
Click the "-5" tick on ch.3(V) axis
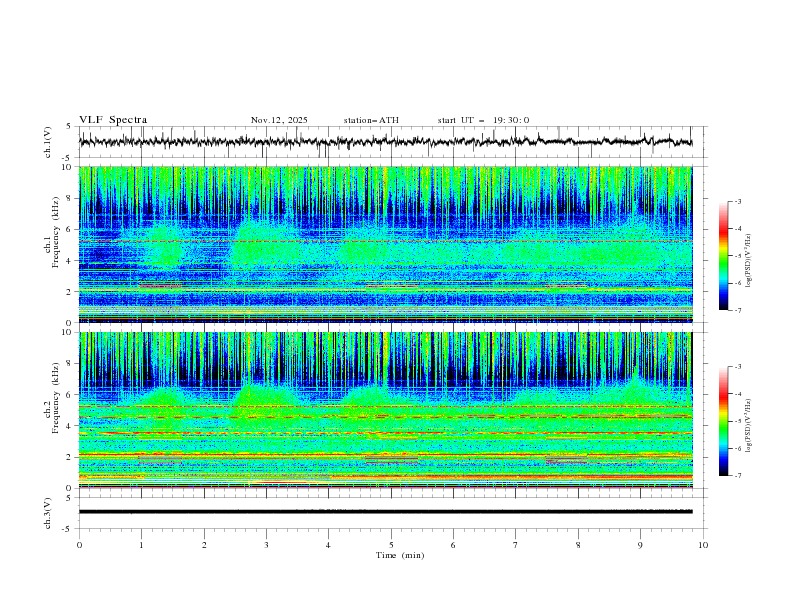pos(68,529)
